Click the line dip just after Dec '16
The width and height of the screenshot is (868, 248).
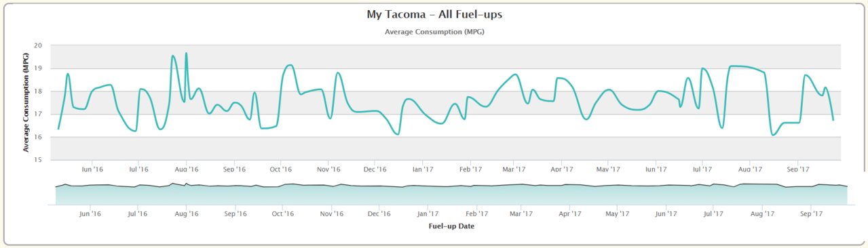coord(398,134)
